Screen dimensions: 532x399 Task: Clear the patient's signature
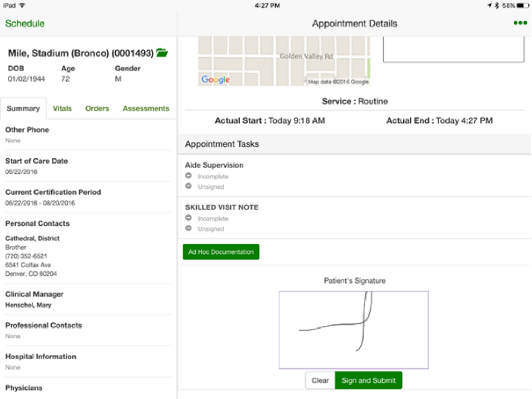point(320,380)
